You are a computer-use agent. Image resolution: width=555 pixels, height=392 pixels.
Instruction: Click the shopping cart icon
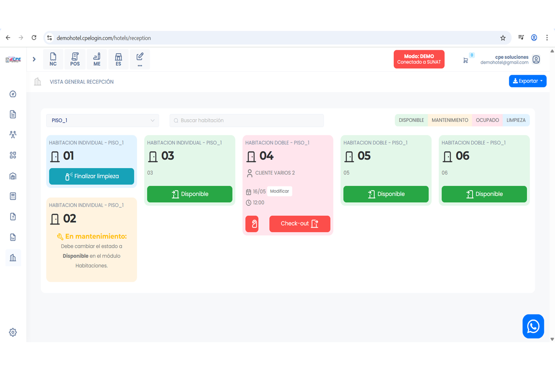465,60
